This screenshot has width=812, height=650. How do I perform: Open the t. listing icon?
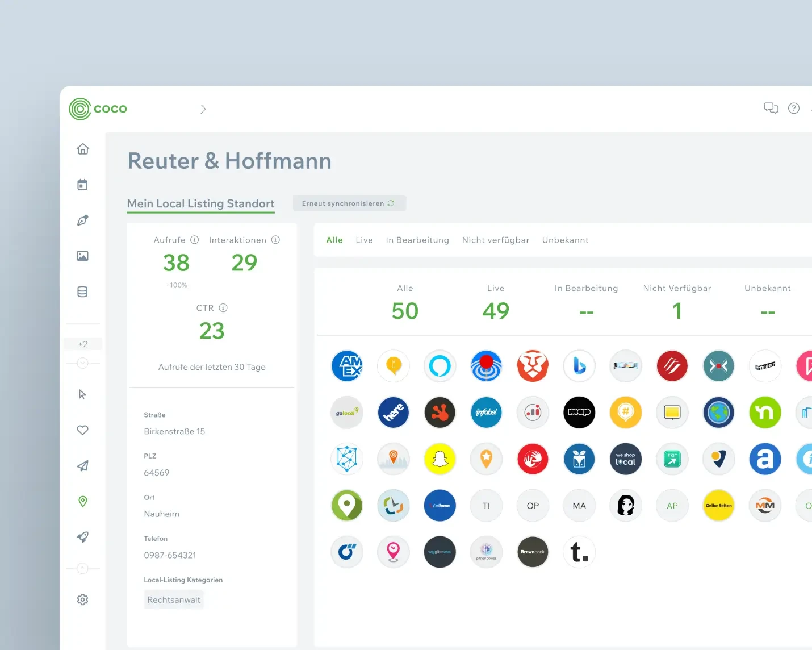[579, 552]
